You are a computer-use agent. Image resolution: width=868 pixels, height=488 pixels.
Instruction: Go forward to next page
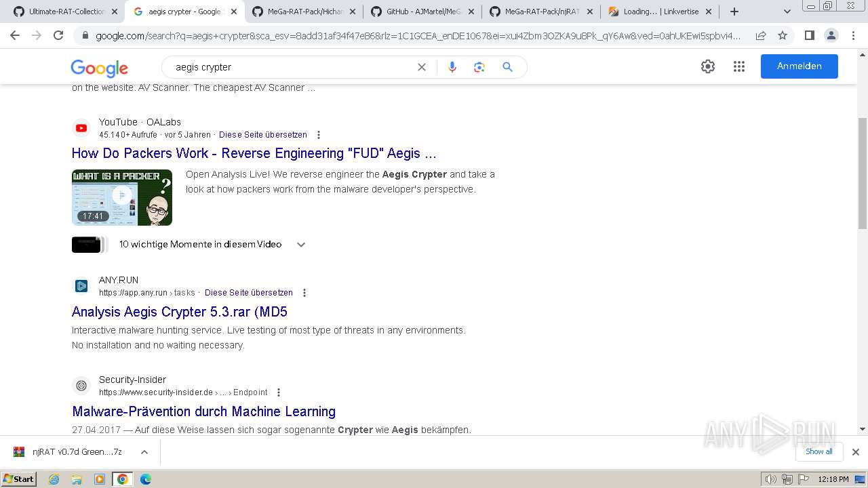tap(37, 35)
